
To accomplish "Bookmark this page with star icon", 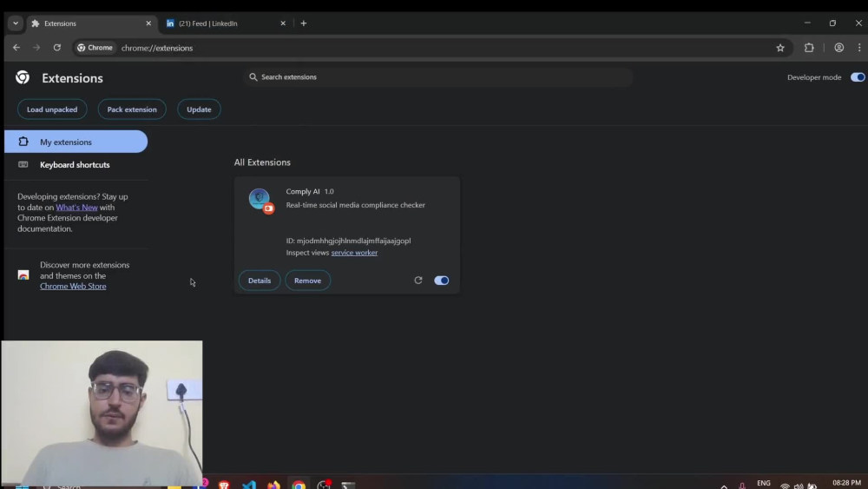I will (x=780, y=48).
